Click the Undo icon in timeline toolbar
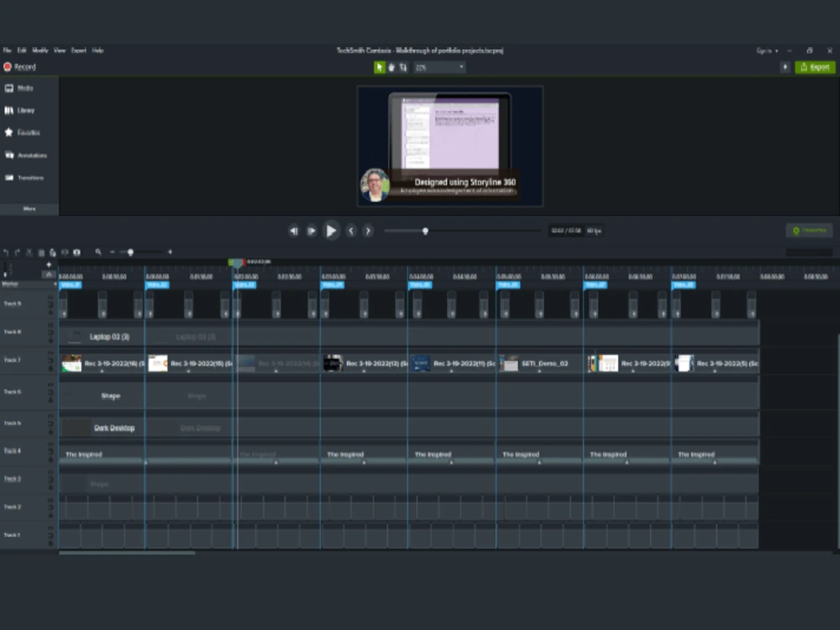Screen dimensions: 840x630 pos(6,252)
